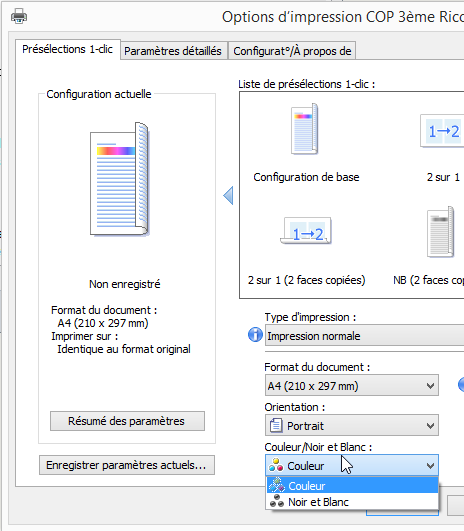Open the Type d'impression dropdown

tap(364, 336)
